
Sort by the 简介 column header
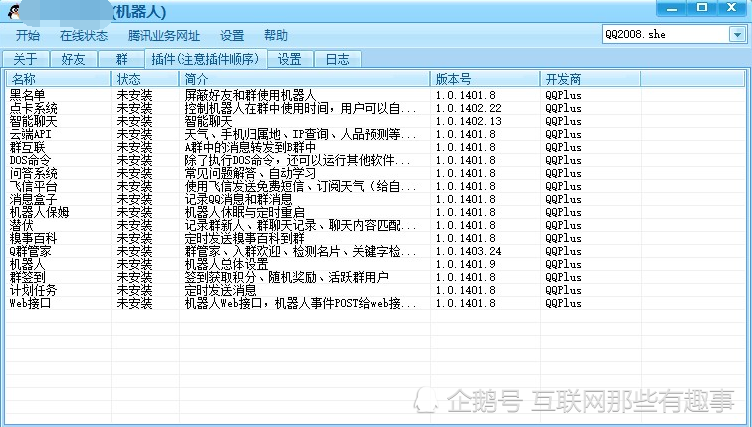click(x=305, y=79)
